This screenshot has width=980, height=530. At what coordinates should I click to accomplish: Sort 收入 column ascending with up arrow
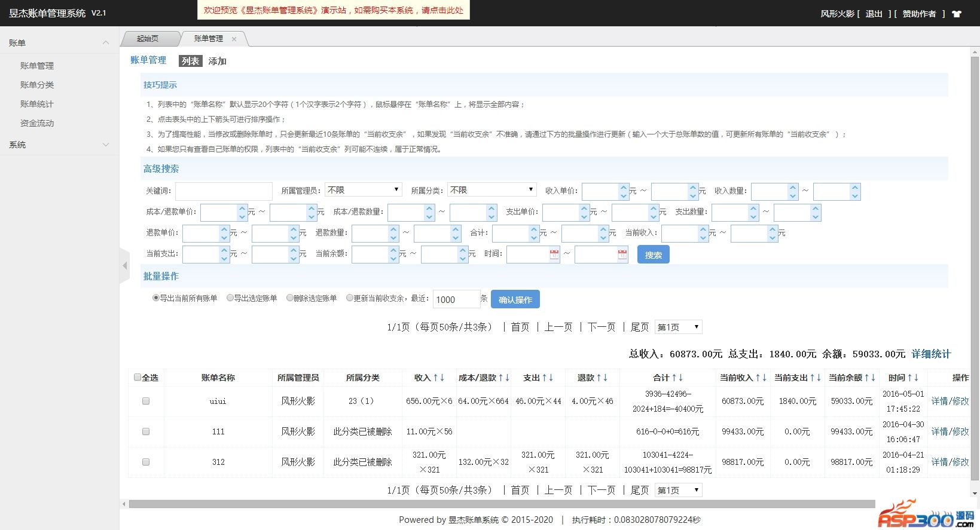click(435, 378)
